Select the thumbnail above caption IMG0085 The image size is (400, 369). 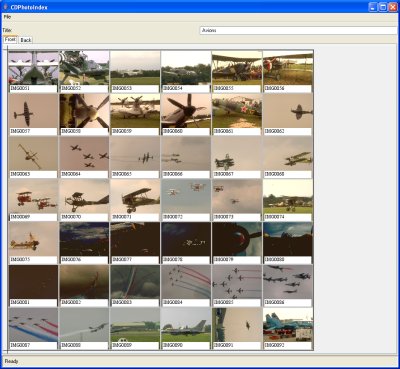tap(237, 282)
